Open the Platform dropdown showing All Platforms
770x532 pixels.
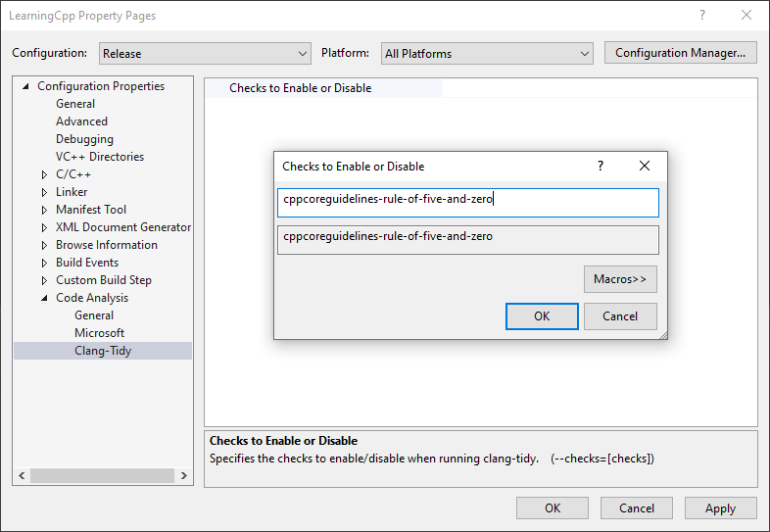tap(487, 53)
